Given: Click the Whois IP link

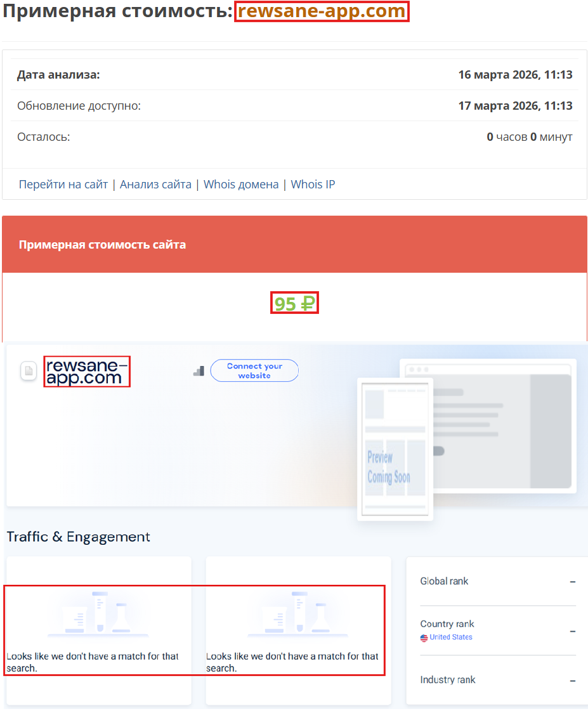Looking at the screenshot, I should (313, 184).
